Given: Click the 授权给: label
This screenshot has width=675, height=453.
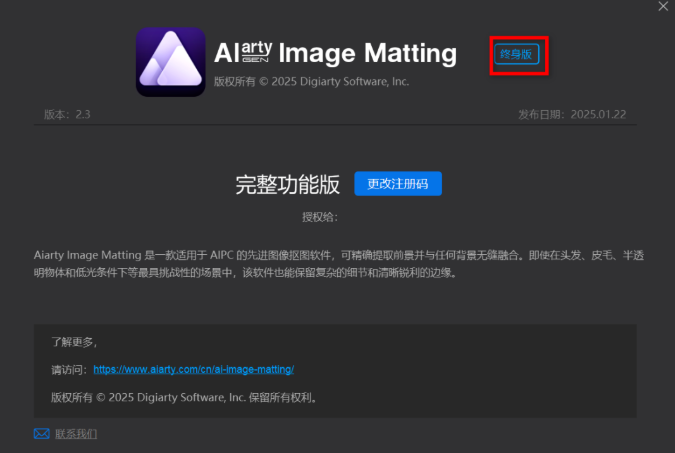Looking at the screenshot, I should [x=320, y=217].
